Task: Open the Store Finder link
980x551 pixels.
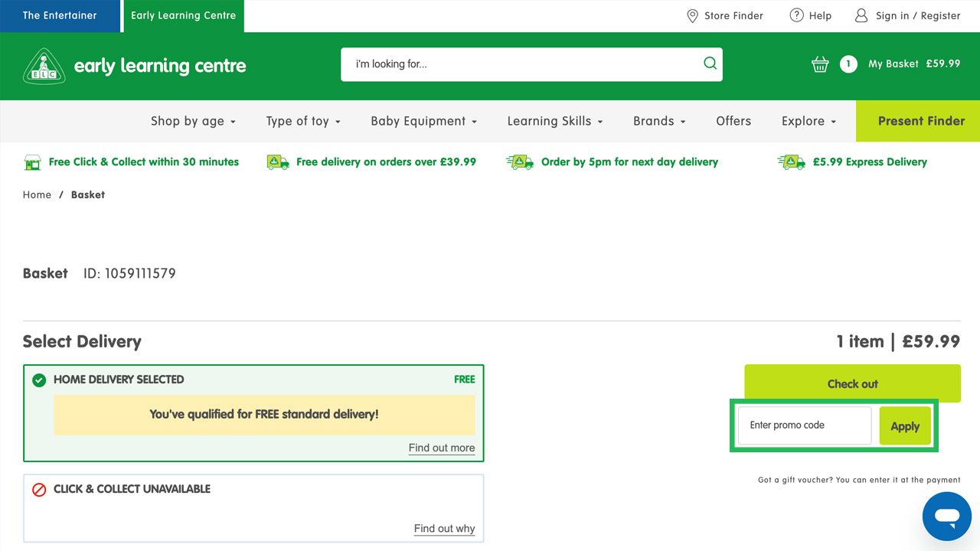Action: [x=733, y=15]
